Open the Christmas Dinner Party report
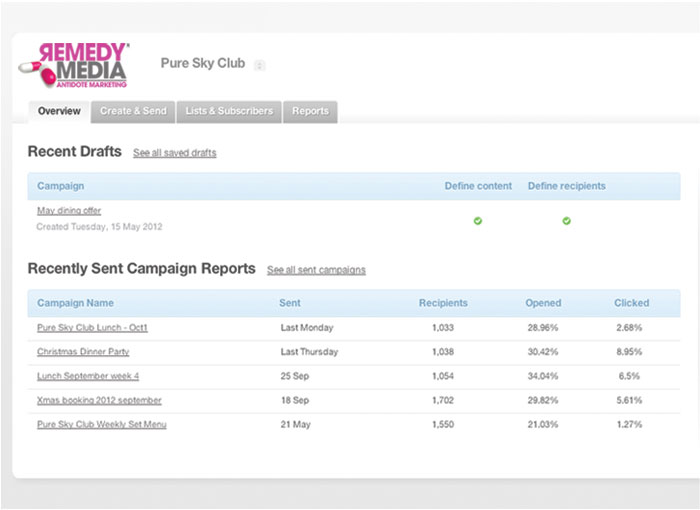Screen dimensions: 700x510 [83, 352]
